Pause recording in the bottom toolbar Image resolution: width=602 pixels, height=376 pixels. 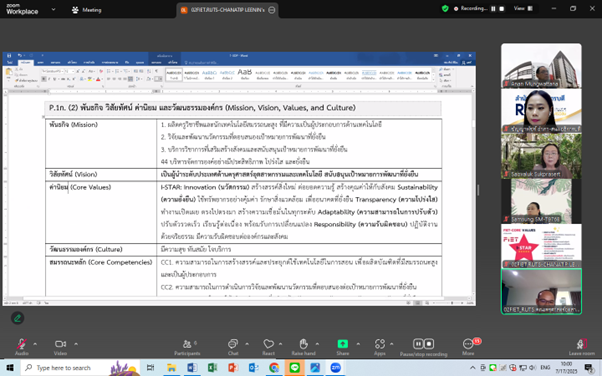[418, 344]
